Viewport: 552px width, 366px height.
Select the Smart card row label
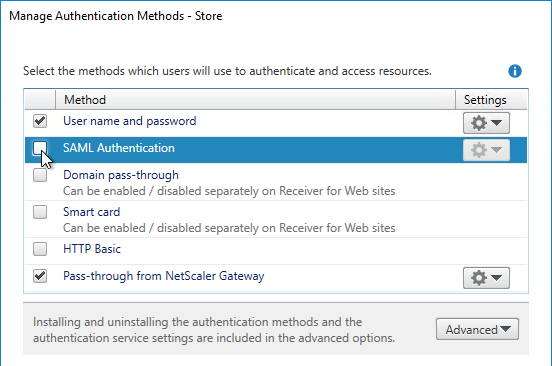coord(92,212)
